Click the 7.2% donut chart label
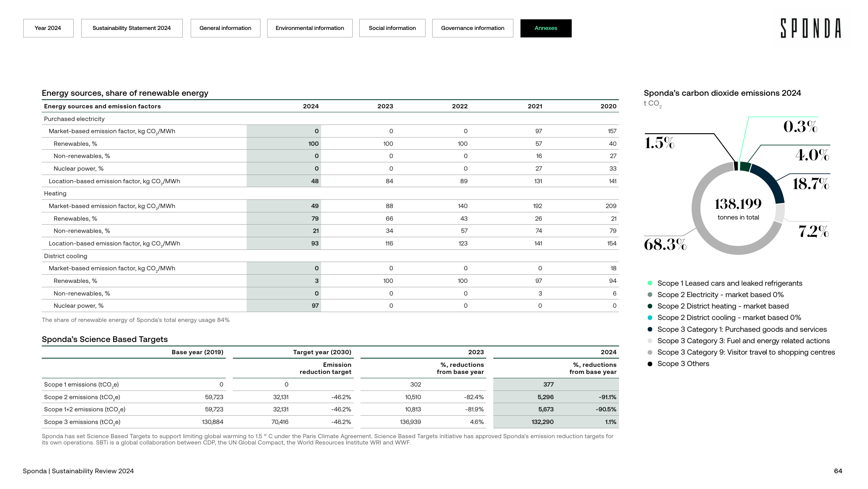The height and width of the screenshot is (489, 868). (814, 231)
